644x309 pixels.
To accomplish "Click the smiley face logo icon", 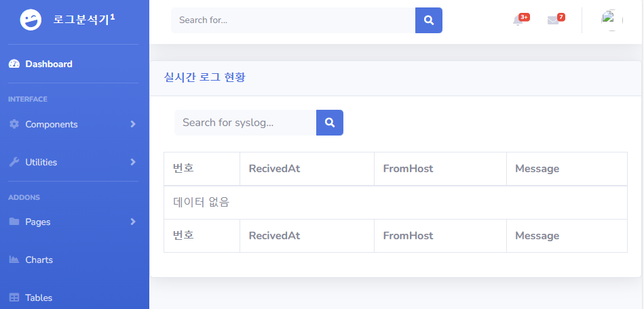I will click(x=31, y=20).
